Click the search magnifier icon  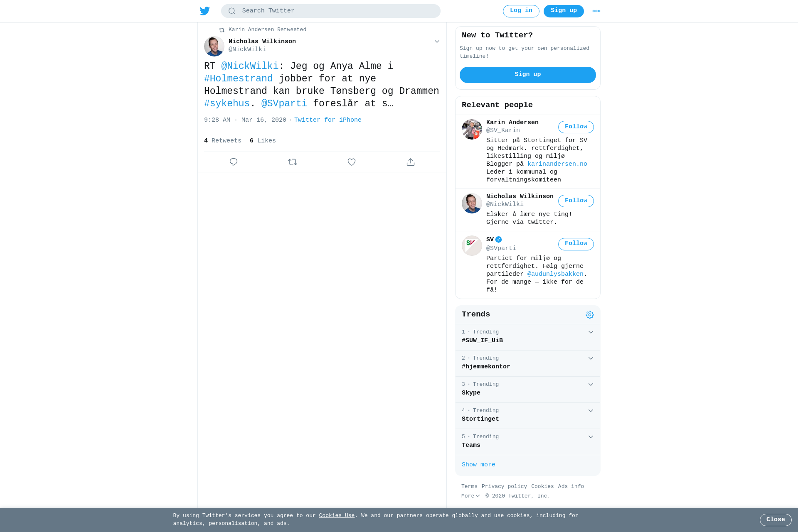point(232,11)
